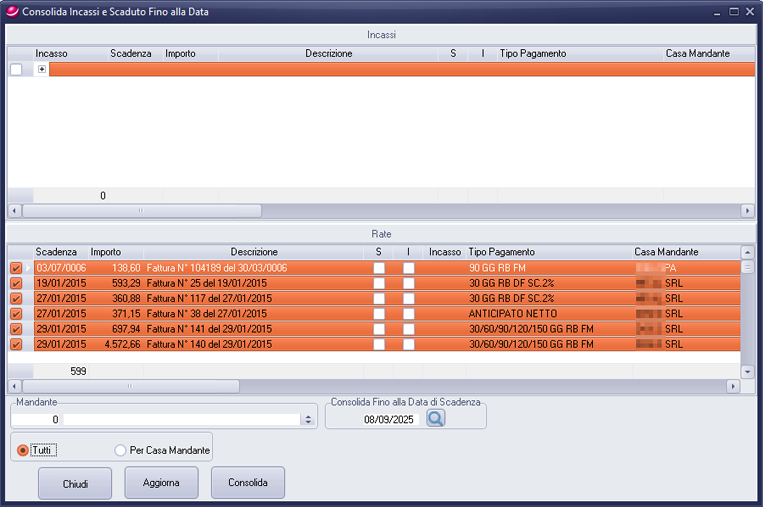
Task: Tick the S checkbox for Fattura N° 25
Action: coord(379,284)
